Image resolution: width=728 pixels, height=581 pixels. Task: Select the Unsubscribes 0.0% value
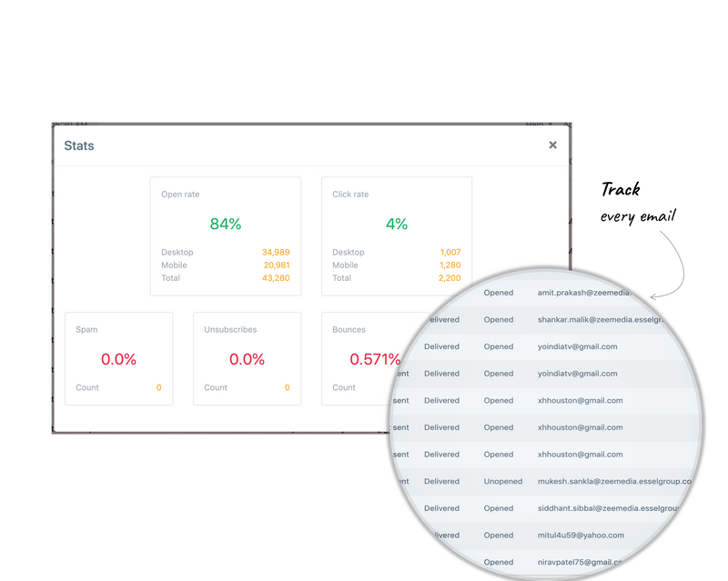247,359
